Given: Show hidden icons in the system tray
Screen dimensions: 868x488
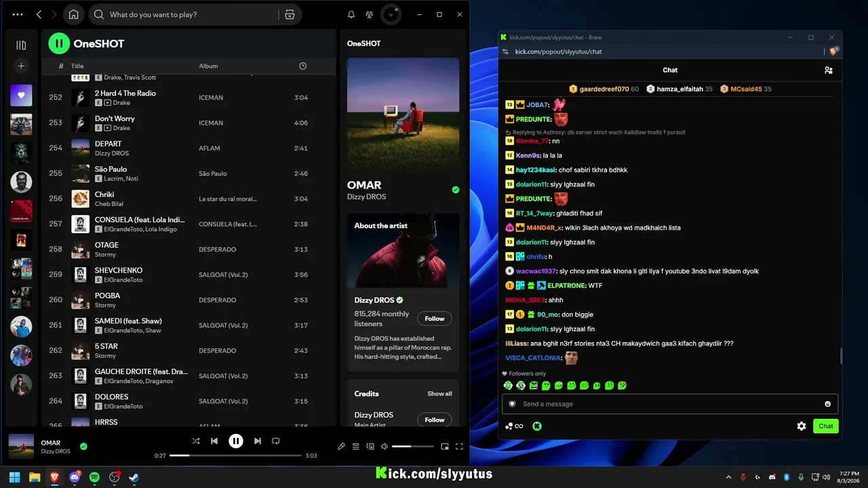Looking at the screenshot, I should click(x=729, y=477).
